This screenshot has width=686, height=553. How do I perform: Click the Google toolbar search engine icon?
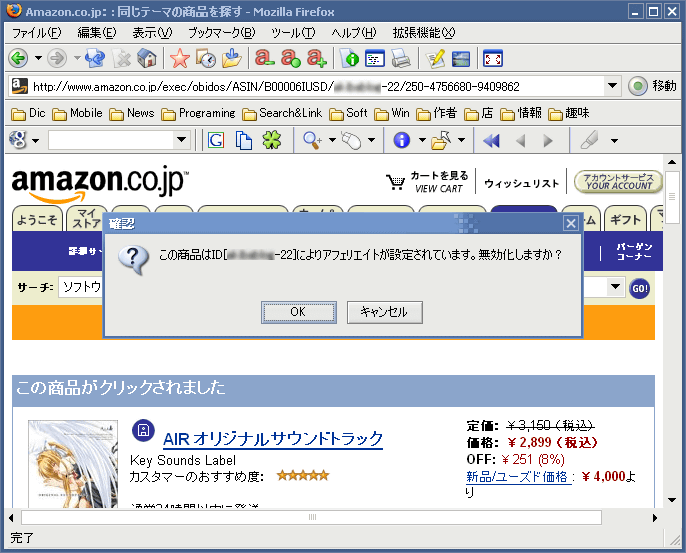pos(18,140)
